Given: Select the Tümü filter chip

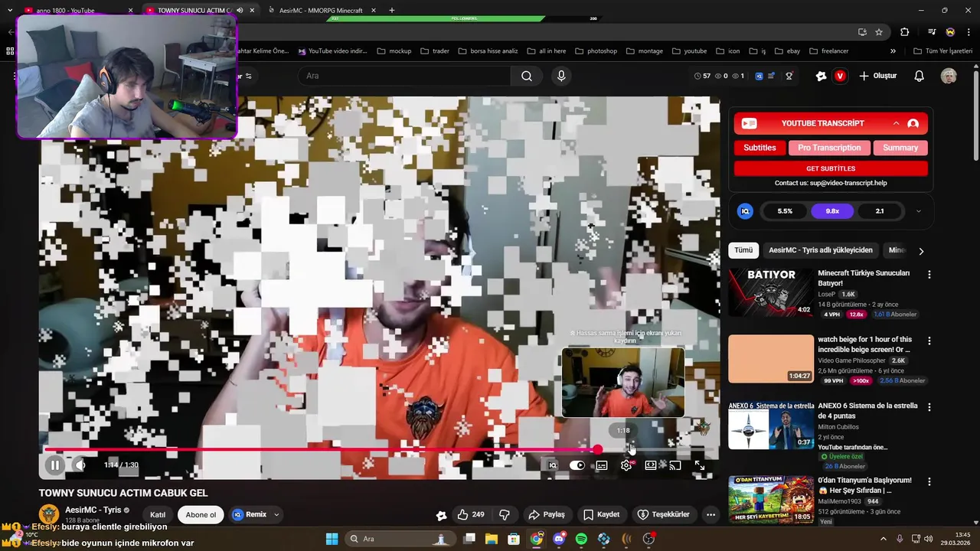Looking at the screenshot, I should [743, 250].
